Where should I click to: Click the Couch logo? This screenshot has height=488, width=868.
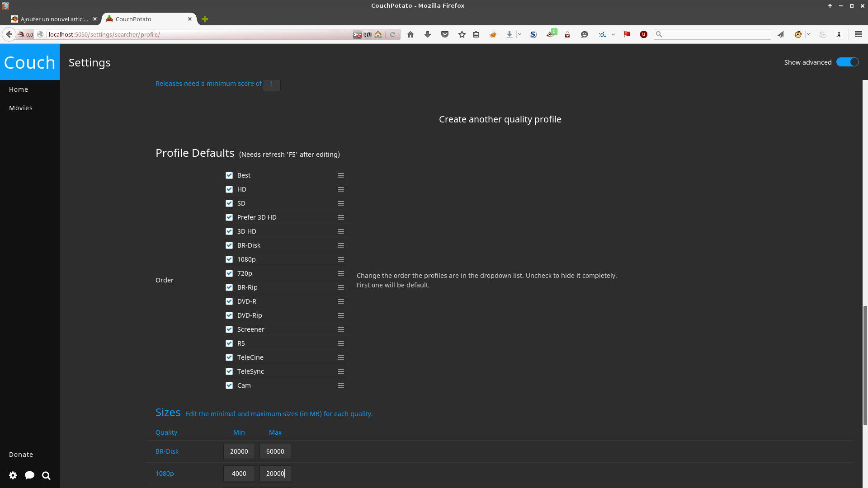[x=30, y=62]
